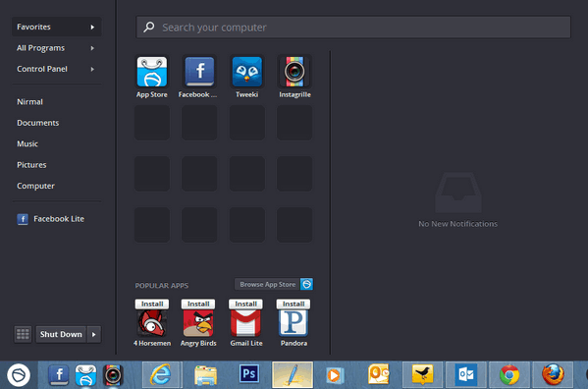Click the Browse App Store button
Viewport: 588px width, 389px height.
click(x=267, y=284)
